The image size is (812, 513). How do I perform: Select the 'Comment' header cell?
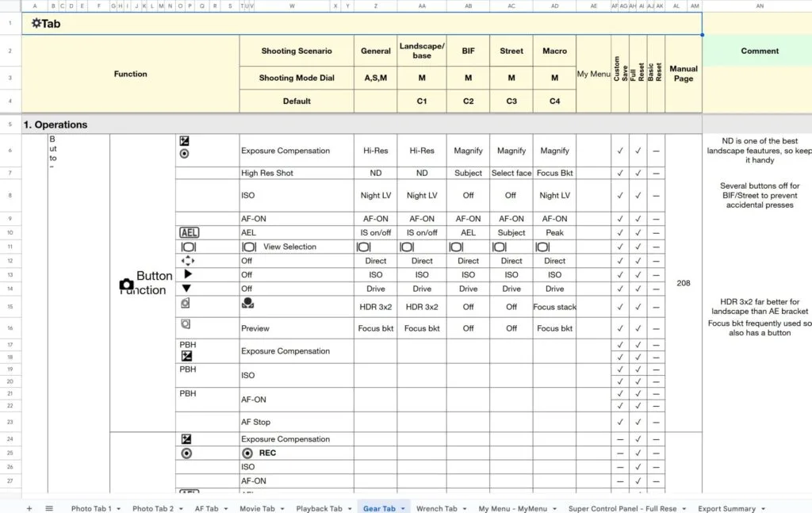[759, 51]
